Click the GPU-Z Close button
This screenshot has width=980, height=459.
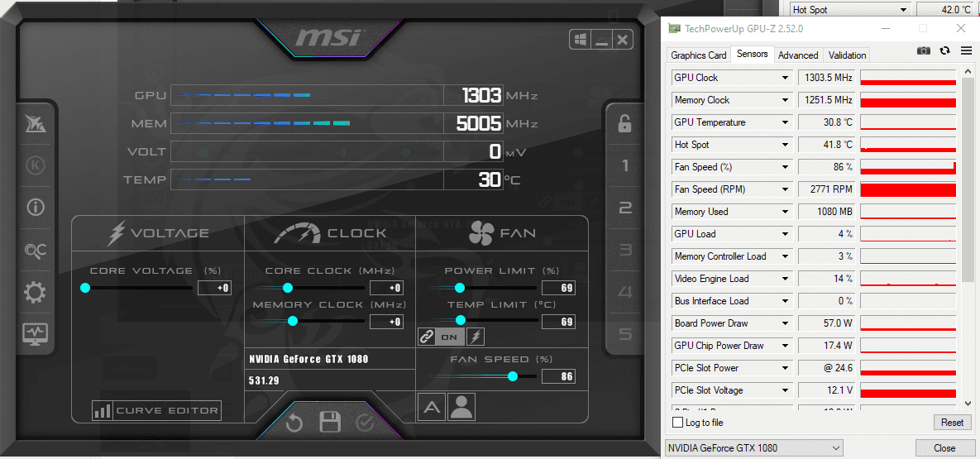(944, 447)
